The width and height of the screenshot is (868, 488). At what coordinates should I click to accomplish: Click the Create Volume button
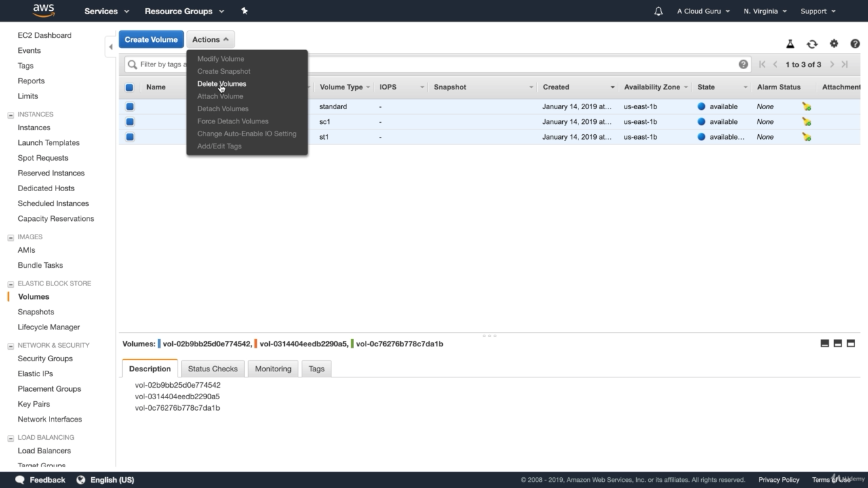(x=151, y=39)
